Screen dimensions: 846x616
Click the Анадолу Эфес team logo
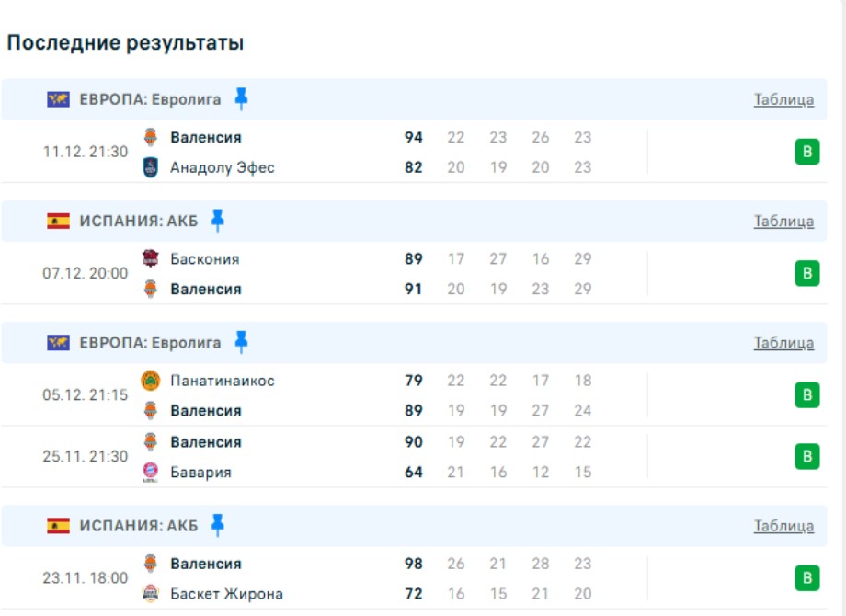pyautogui.click(x=151, y=167)
